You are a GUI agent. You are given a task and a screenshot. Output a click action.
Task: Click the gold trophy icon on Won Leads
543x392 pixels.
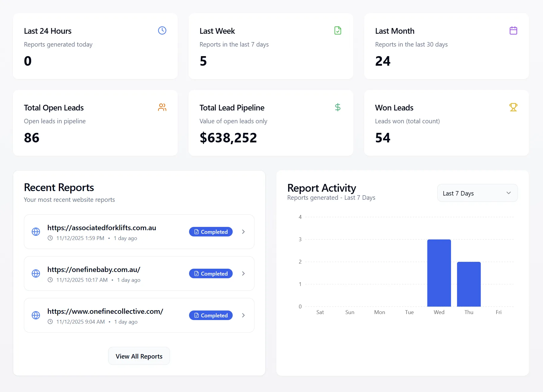click(x=513, y=107)
